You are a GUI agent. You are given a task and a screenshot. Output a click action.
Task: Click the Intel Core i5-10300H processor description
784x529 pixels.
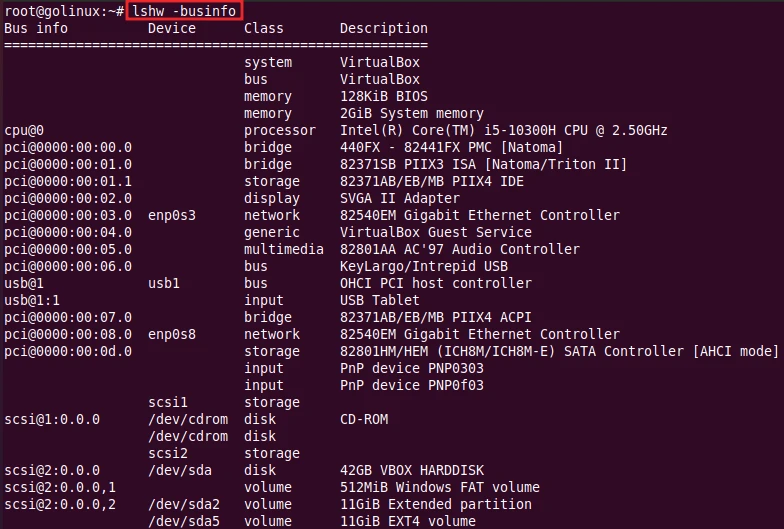pyautogui.click(x=504, y=130)
